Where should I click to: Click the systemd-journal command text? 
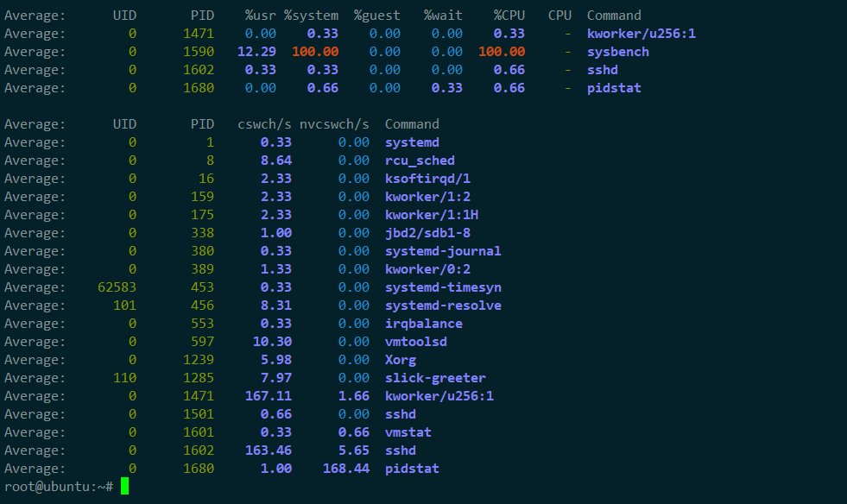tap(443, 251)
